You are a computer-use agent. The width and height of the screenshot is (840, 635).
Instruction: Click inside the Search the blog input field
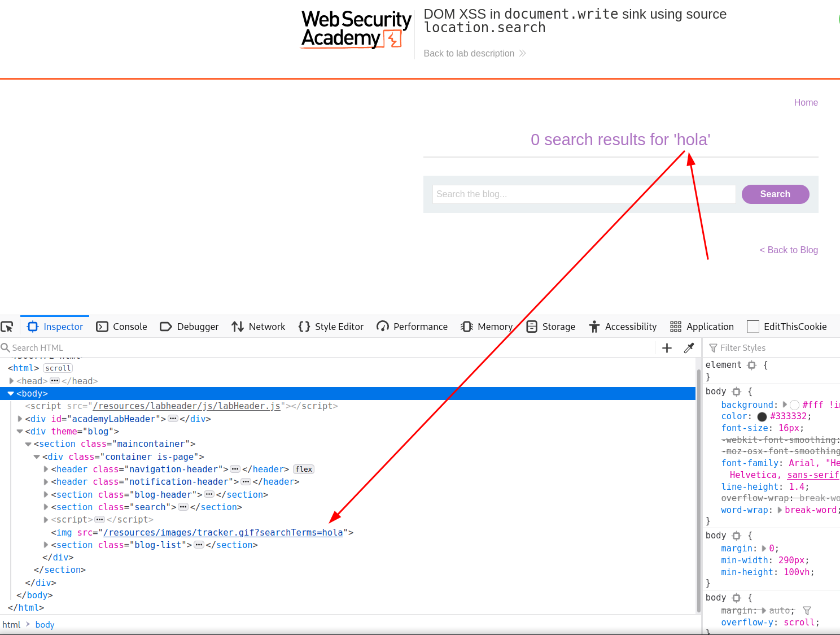584,194
